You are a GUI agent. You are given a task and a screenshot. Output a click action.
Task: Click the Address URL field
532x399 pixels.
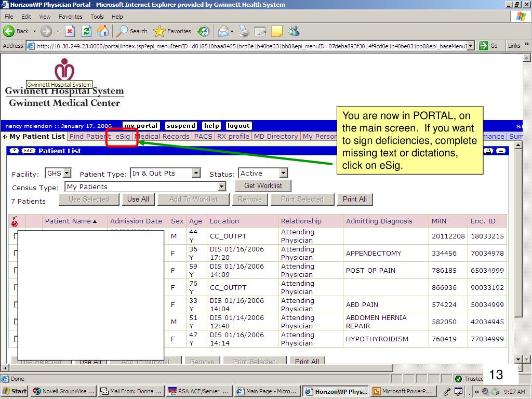coord(251,46)
